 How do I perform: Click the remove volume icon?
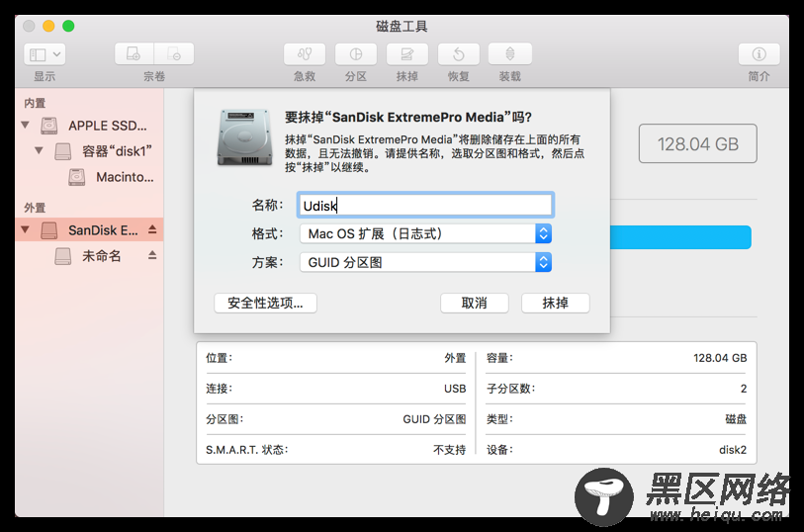tap(174, 53)
